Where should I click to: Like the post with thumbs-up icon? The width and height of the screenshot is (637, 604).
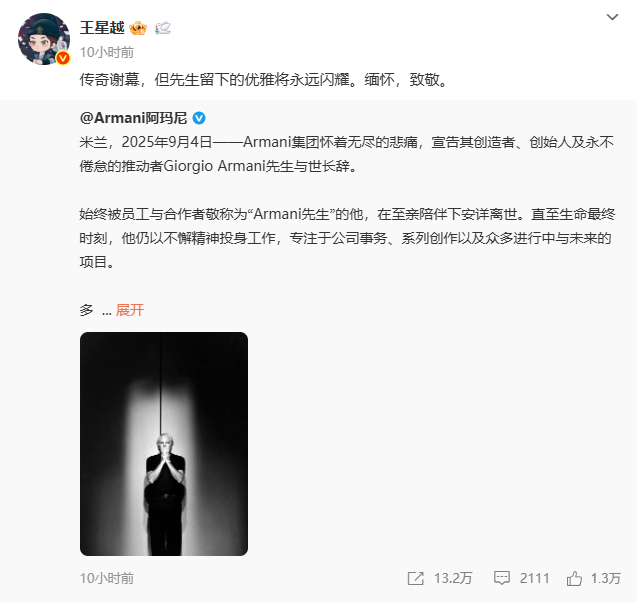coord(574,578)
